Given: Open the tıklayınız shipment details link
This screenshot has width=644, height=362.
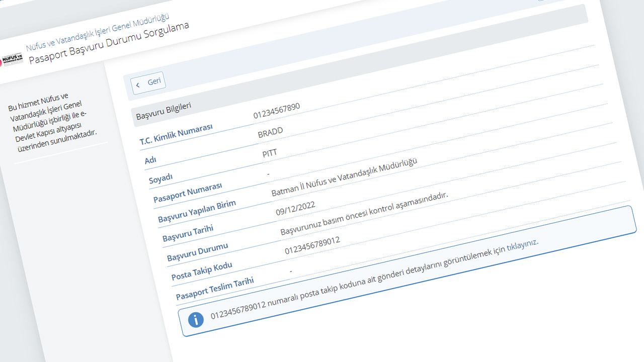Looking at the screenshot, I should click(522, 246).
